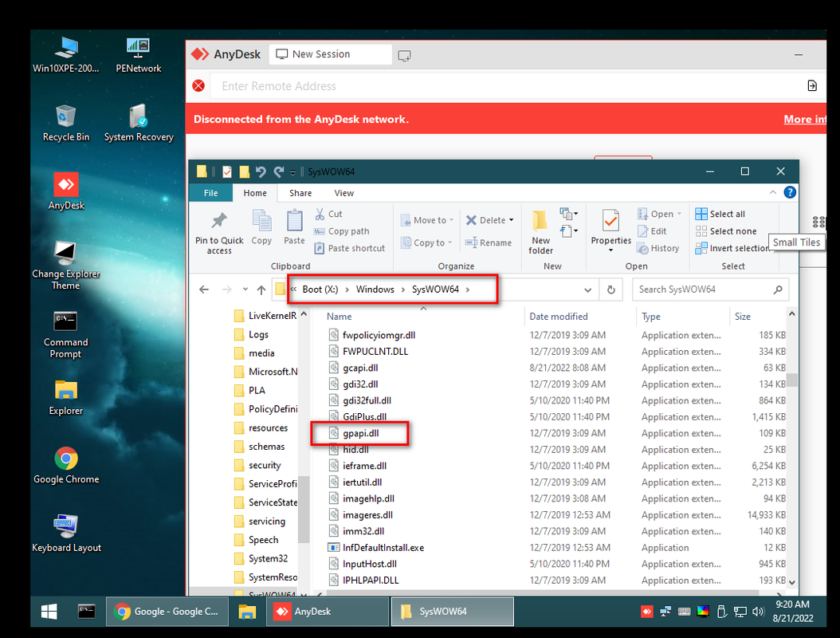The image size is (840, 638).
Task: Switch to the Home ribbon tab
Action: tap(255, 193)
